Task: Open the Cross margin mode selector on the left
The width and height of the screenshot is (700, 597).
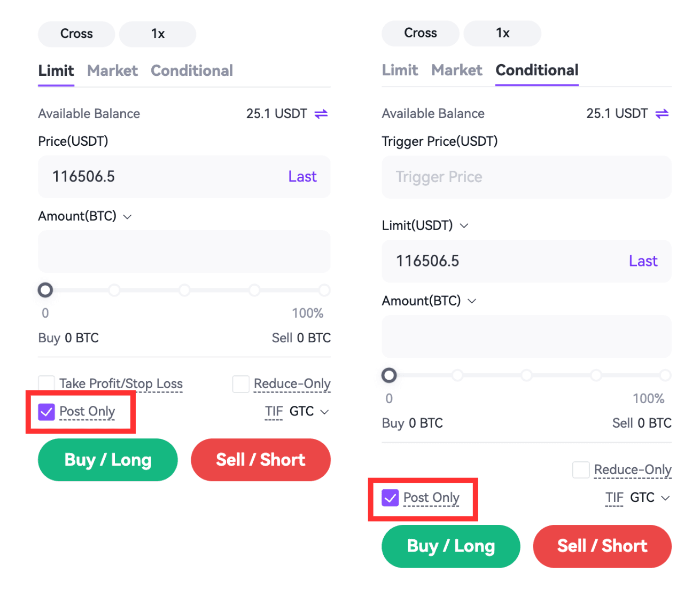Action: (x=76, y=34)
